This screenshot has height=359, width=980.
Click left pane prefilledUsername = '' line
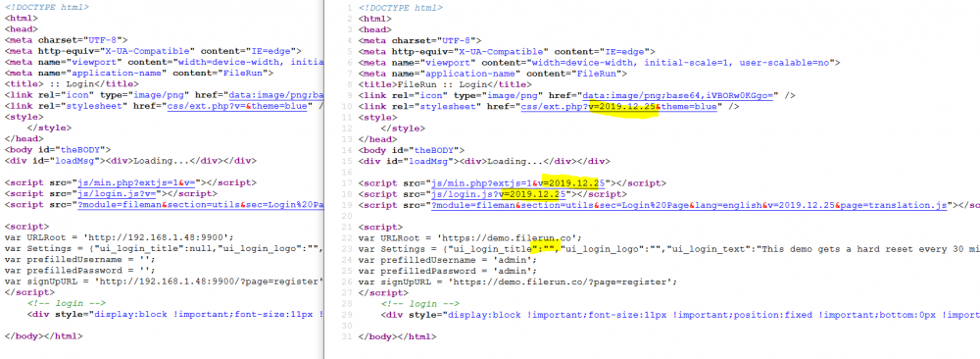[78, 260]
